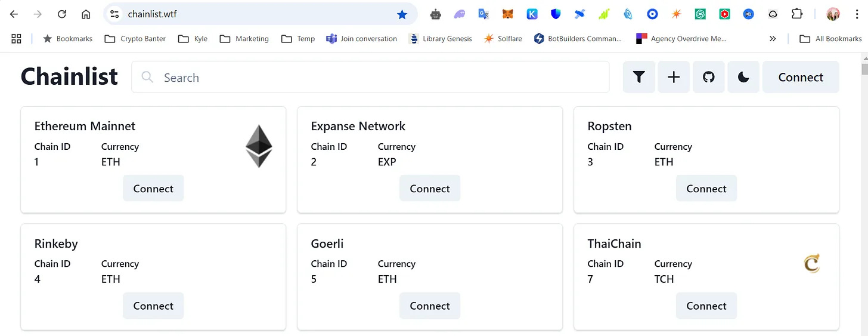Viewport: 868px width, 336px height.
Task: Open the extensions puzzle piece menu
Action: (x=796, y=14)
